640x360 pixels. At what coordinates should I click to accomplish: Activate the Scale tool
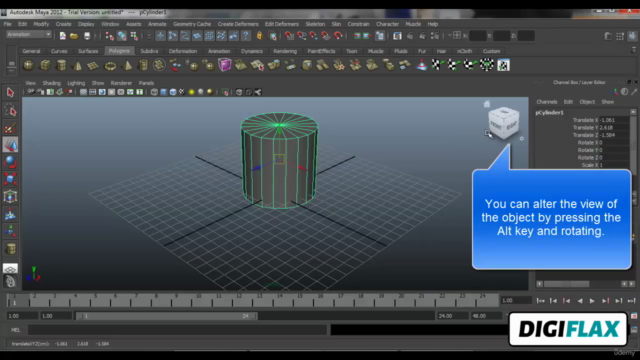(10, 179)
